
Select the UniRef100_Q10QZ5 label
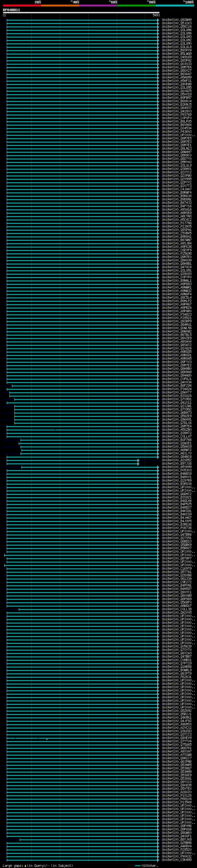pyautogui.click(x=177, y=91)
